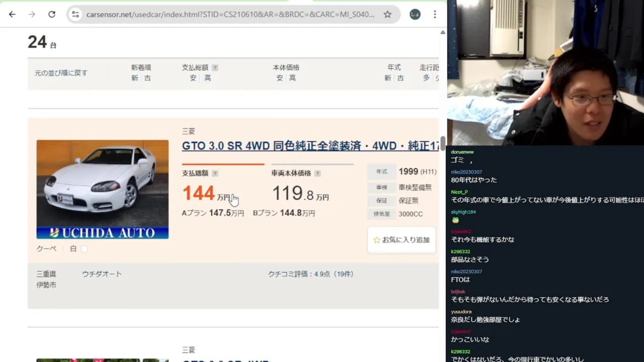Click the 144万円 total price
The width and height of the screenshot is (644, 362).
[x=206, y=194]
